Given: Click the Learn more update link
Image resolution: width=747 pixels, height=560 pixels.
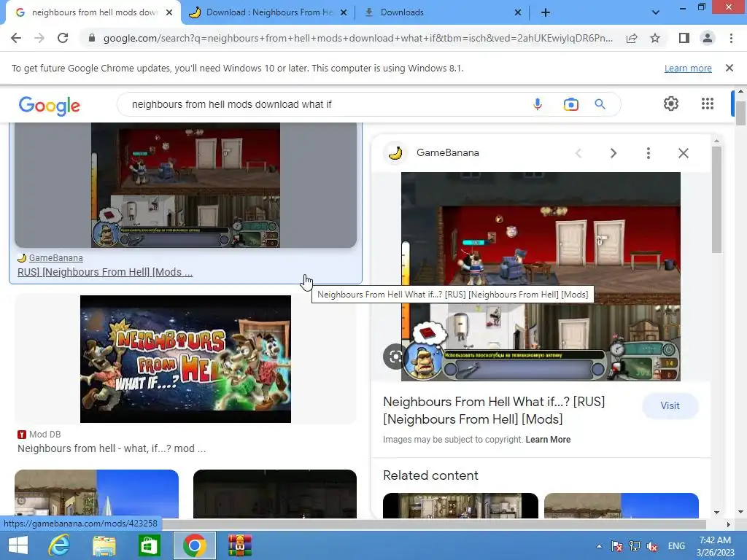Looking at the screenshot, I should [688, 68].
